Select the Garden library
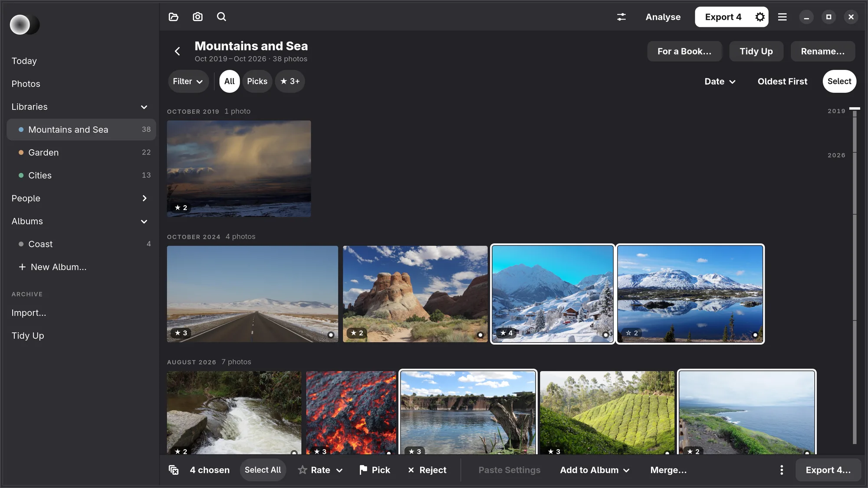Image resolution: width=868 pixels, height=488 pixels. point(81,152)
